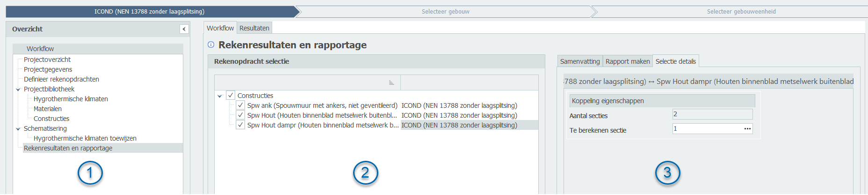The width and height of the screenshot is (868, 195).
Task: Collapse the Constructies tree node
Action: pyautogui.click(x=220, y=96)
